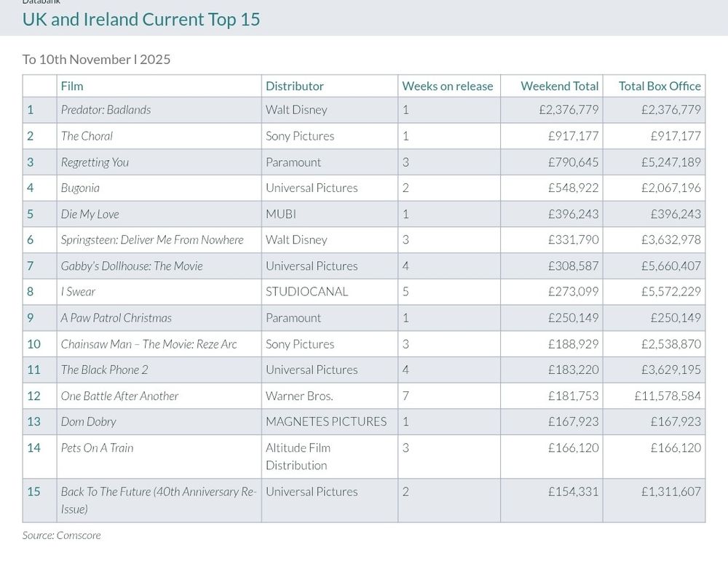Click total box office £2,067,196
Viewport: 728px width, 574px height.
[671, 188]
